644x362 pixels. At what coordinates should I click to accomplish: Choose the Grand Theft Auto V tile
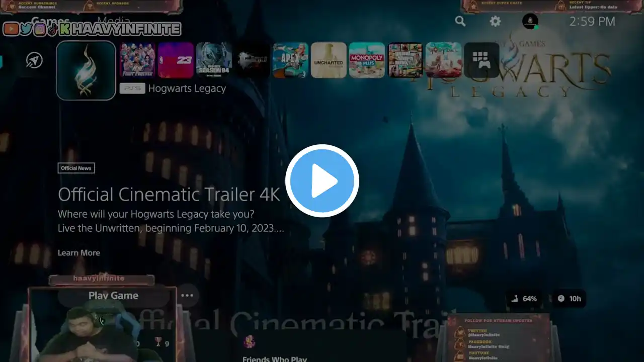pos(406,60)
